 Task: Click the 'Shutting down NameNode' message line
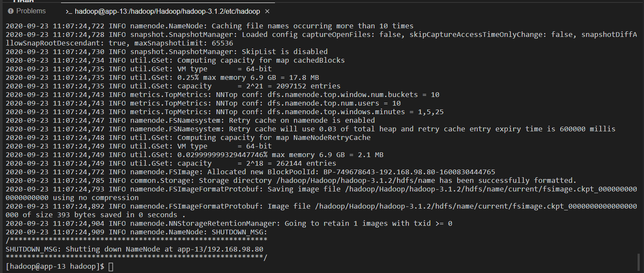point(134,249)
